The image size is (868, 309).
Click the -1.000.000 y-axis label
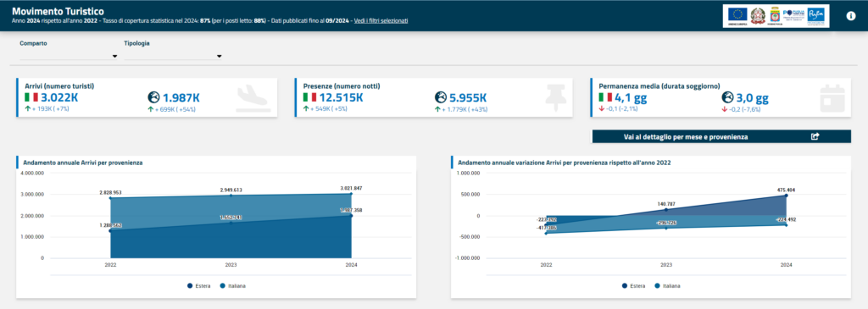click(467, 258)
